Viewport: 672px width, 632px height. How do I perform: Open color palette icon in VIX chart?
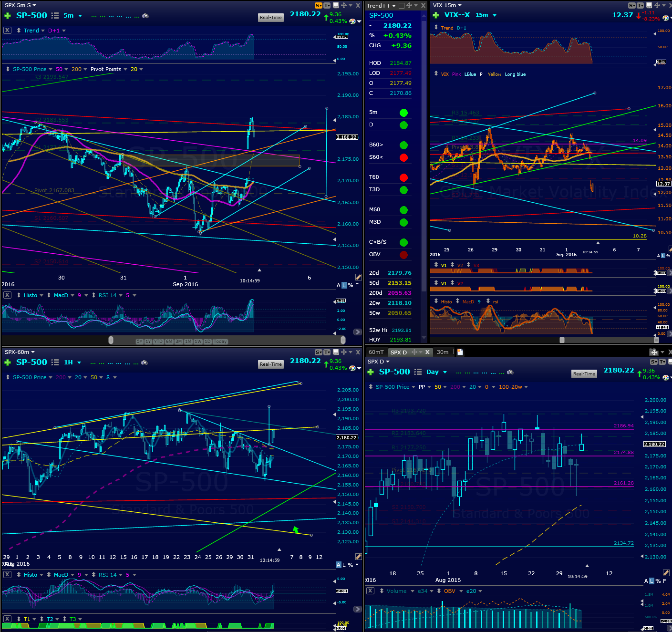click(x=665, y=18)
